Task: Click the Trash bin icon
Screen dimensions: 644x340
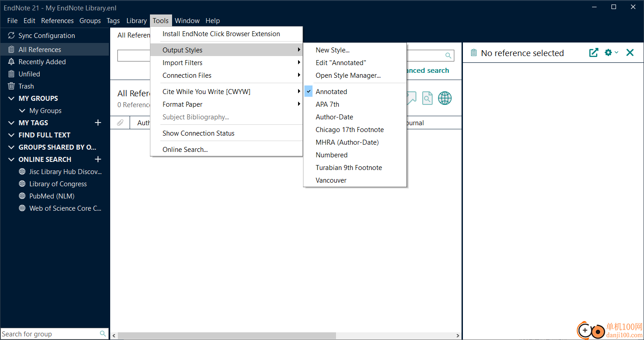Action: [x=11, y=86]
